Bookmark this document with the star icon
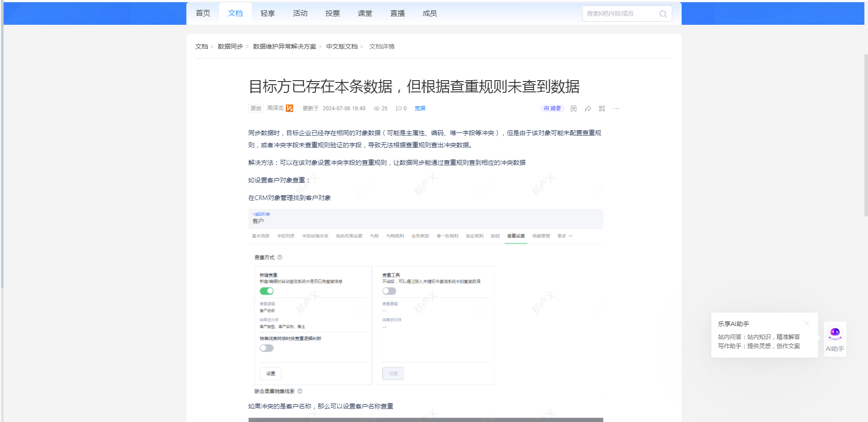The height and width of the screenshot is (422, 868). click(x=573, y=109)
